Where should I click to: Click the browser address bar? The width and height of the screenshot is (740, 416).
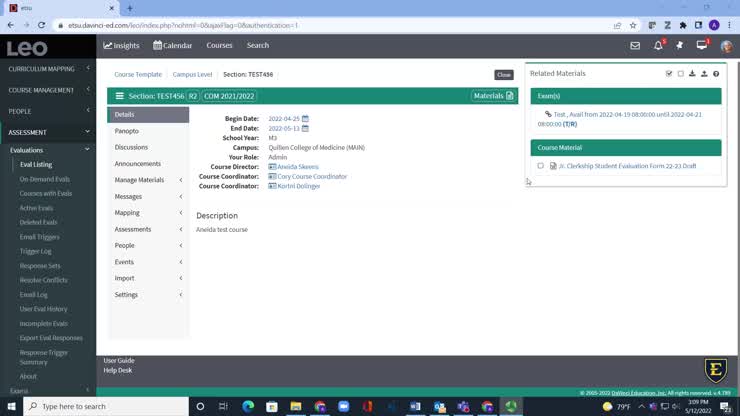330,25
